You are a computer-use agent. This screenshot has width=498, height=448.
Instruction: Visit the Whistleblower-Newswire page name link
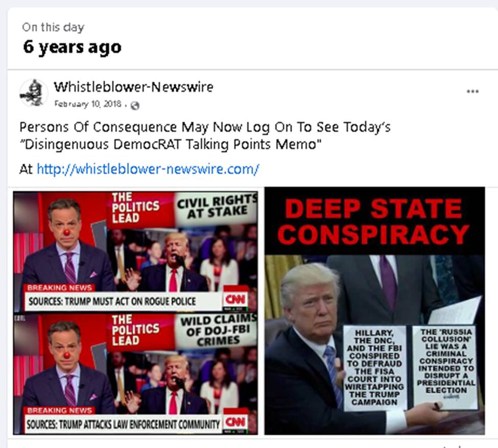133,87
